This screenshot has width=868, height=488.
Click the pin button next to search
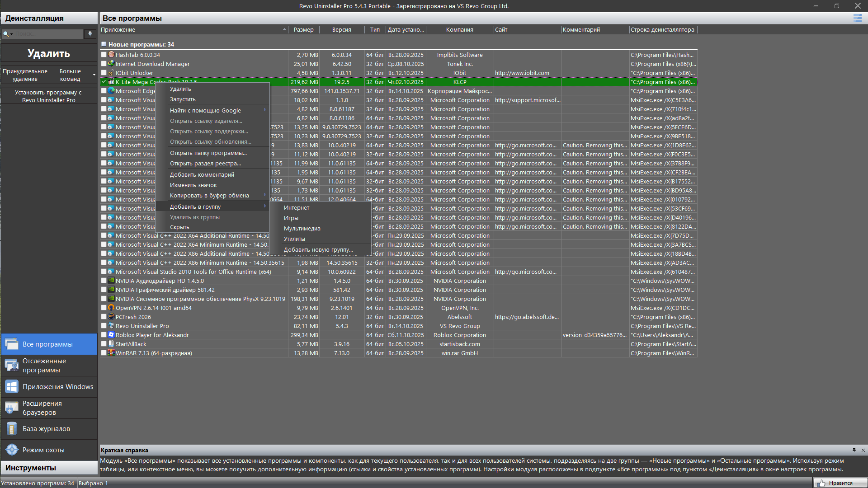[x=90, y=34]
